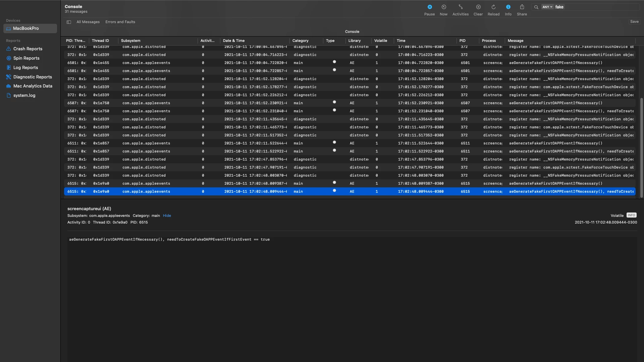
Task: Click the Now toolbar icon
Action: [443, 7]
